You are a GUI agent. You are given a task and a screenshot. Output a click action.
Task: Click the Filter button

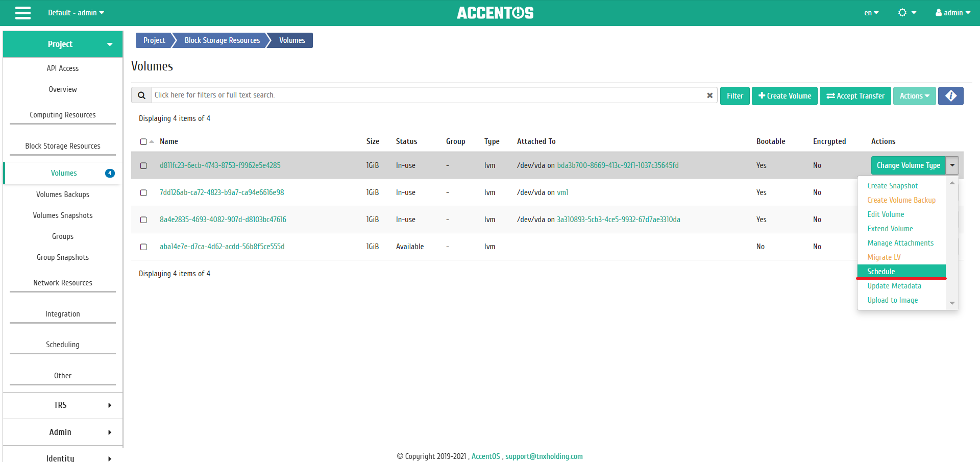coord(735,96)
